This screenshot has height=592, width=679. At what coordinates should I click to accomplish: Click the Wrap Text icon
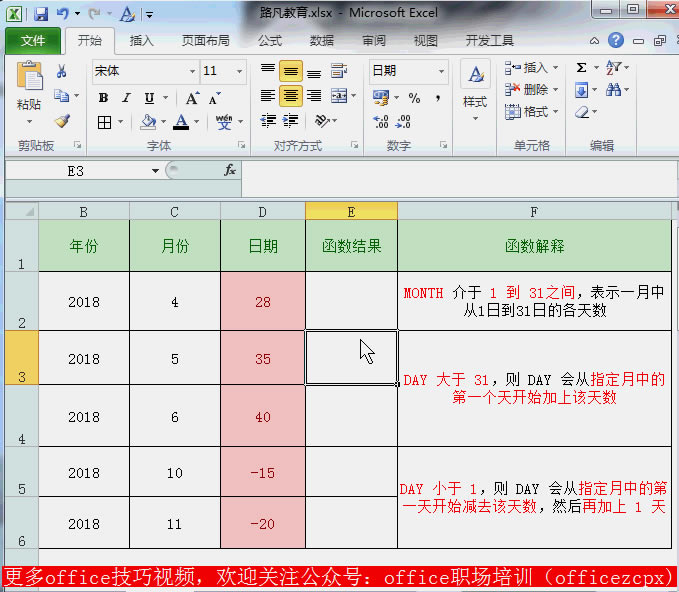tap(339, 70)
